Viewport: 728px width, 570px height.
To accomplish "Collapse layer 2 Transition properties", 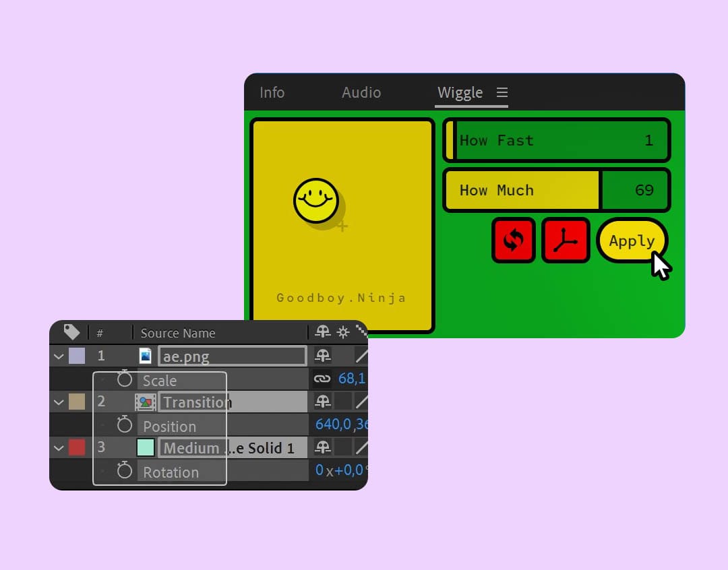I will coord(59,402).
